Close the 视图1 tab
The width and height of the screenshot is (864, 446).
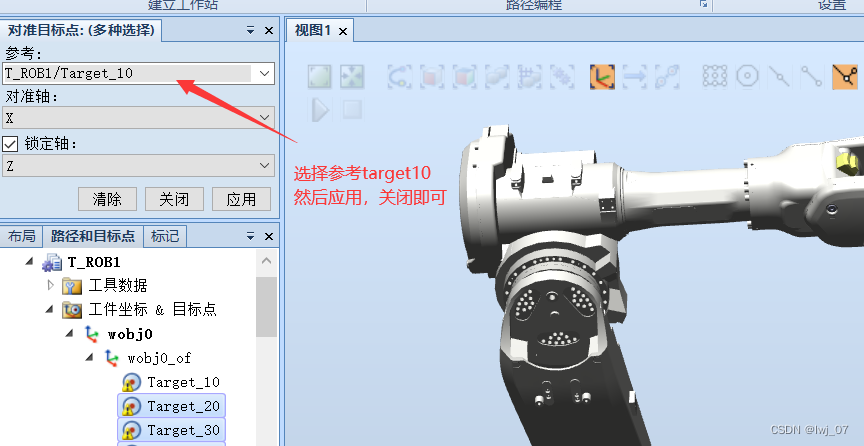pos(343,31)
